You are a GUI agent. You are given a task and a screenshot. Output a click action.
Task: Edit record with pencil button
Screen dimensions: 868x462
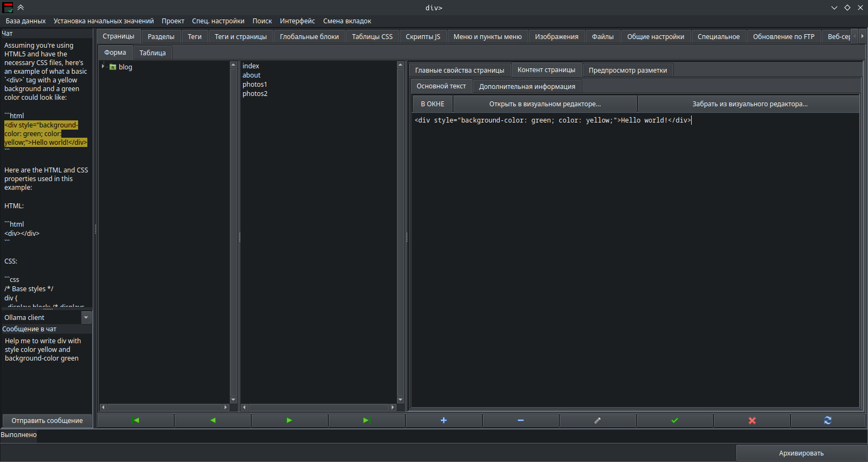pyautogui.click(x=598, y=420)
